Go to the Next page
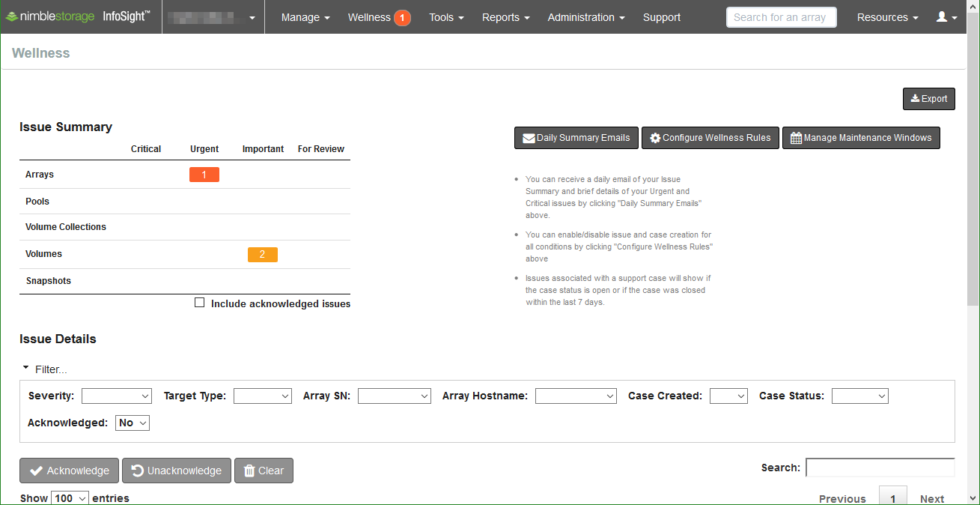 click(932, 499)
